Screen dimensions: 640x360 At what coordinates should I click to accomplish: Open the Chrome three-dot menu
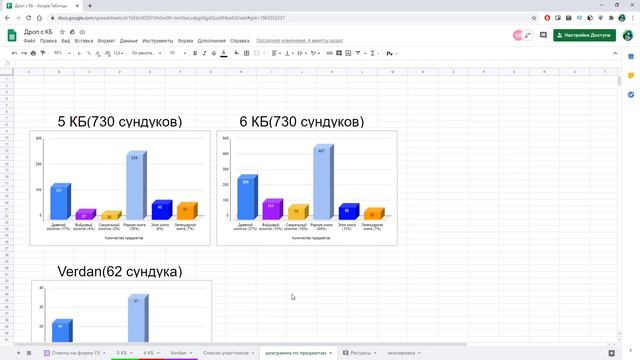pos(633,18)
